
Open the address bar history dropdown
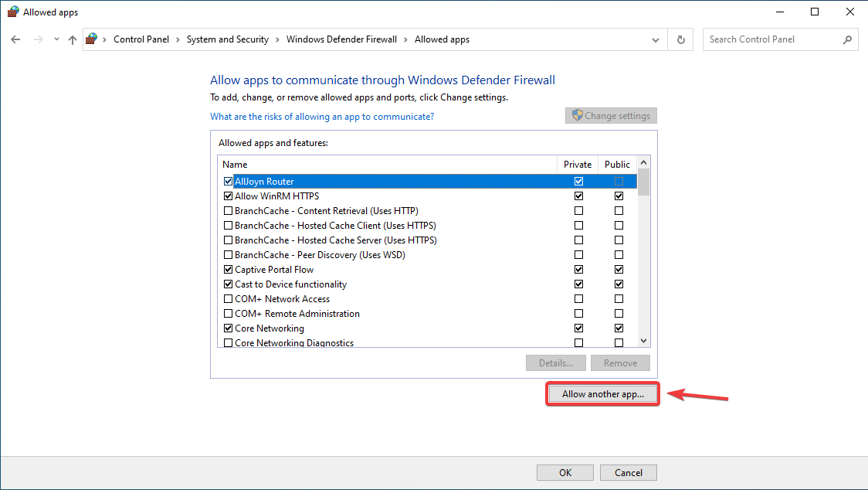tap(656, 40)
